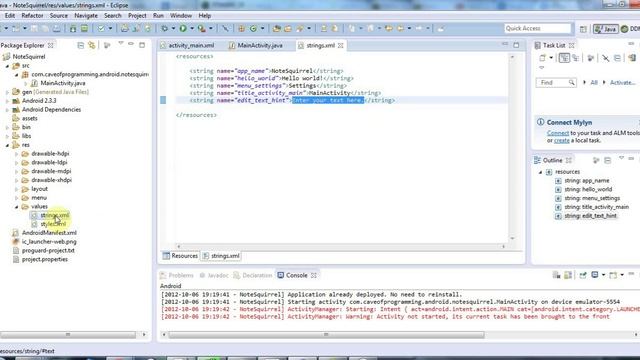Click the External Tools run icon
The image size is (640, 360).
coord(201,28)
